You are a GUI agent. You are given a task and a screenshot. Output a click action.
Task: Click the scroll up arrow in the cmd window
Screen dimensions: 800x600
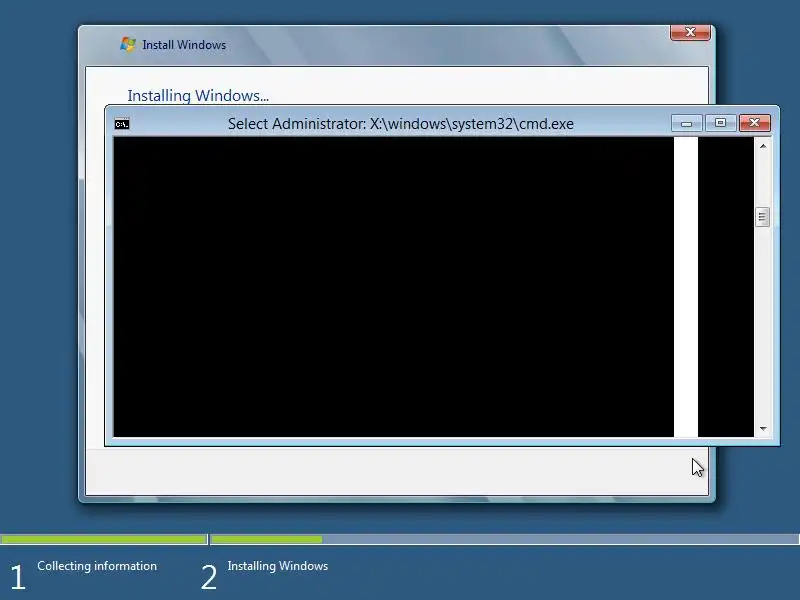763,146
